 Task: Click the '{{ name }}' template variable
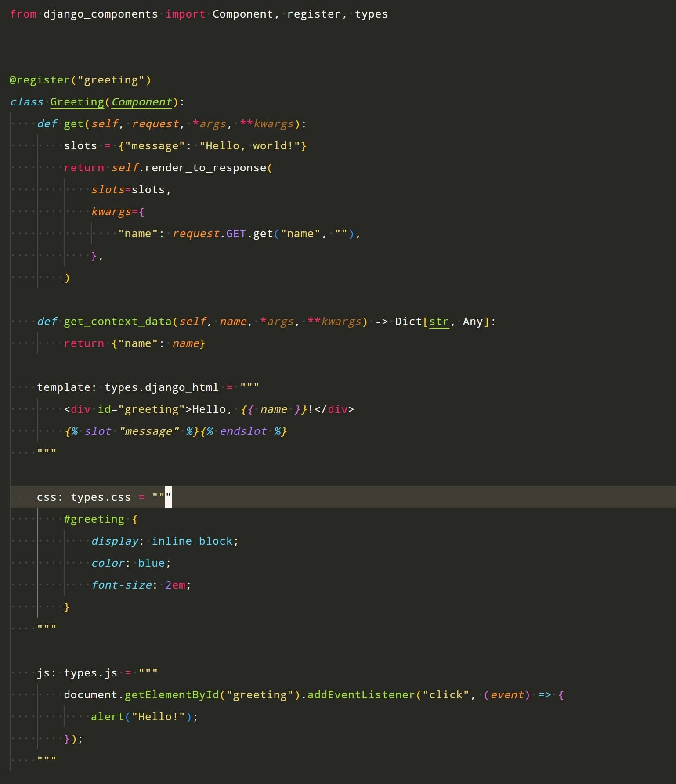pos(273,409)
